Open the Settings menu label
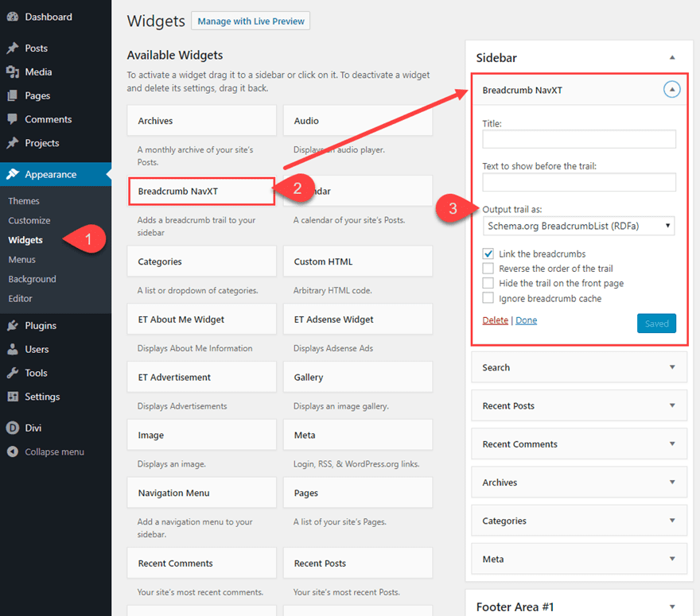Screen dimensions: 700x616 point(42,397)
